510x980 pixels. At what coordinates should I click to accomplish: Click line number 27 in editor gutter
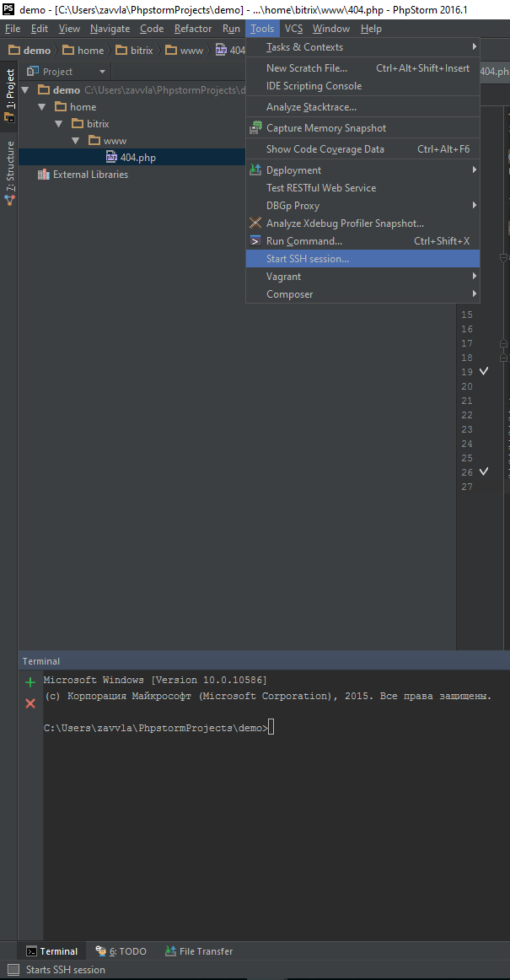(467, 487)
